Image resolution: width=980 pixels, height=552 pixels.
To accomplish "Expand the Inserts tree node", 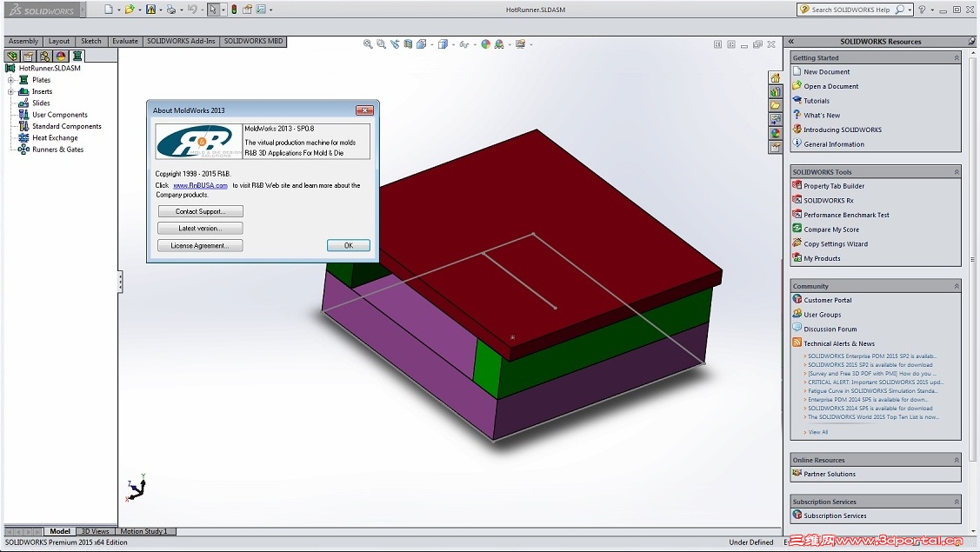I will click(x=10, y=91).
